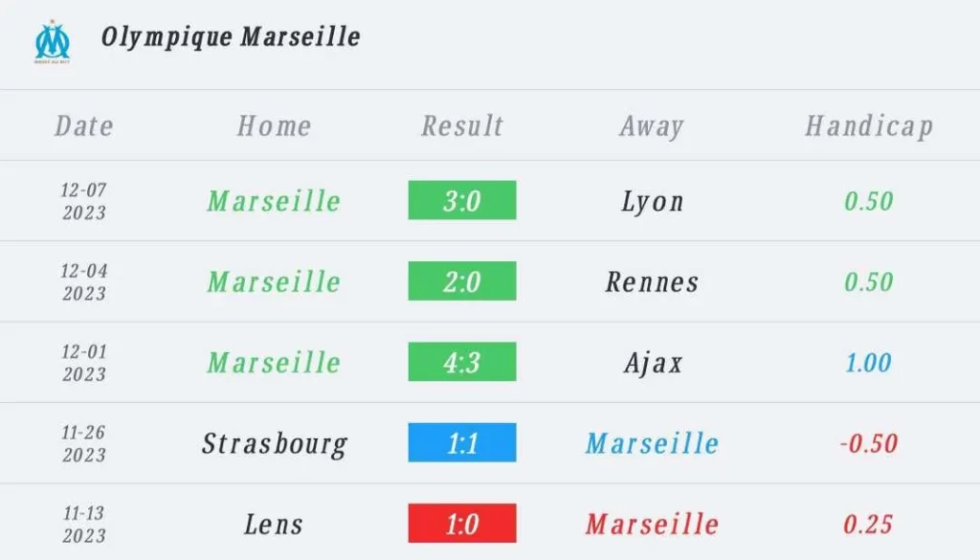The width and height of the screenshot is (980, 560).
Task: Select the Home column header
Action: pyautogui.click(x=274, y=126)
